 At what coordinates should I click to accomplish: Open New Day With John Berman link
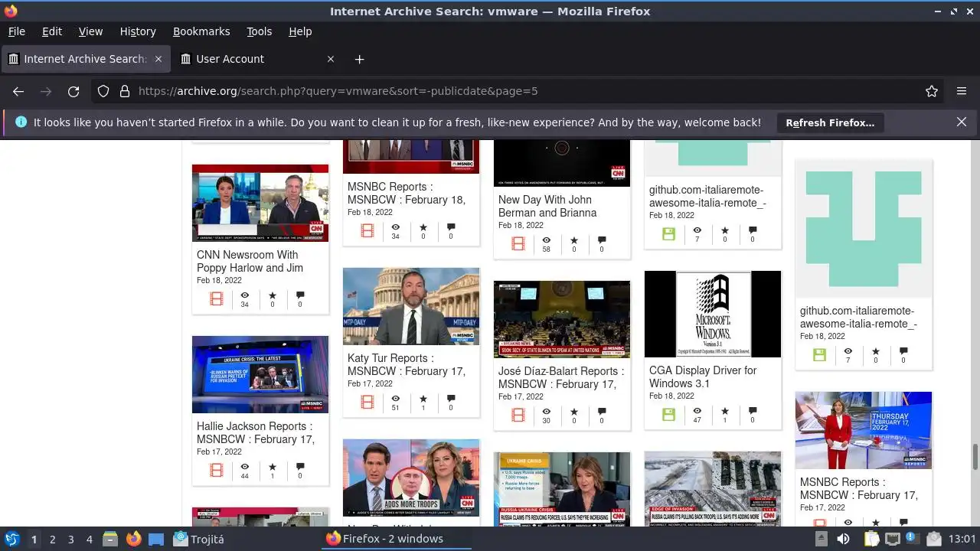547,206
